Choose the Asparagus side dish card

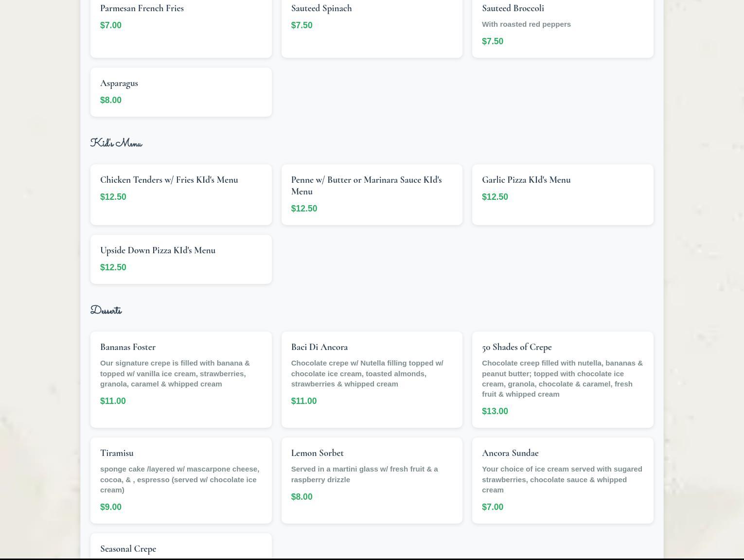click(x=180, y=92)
